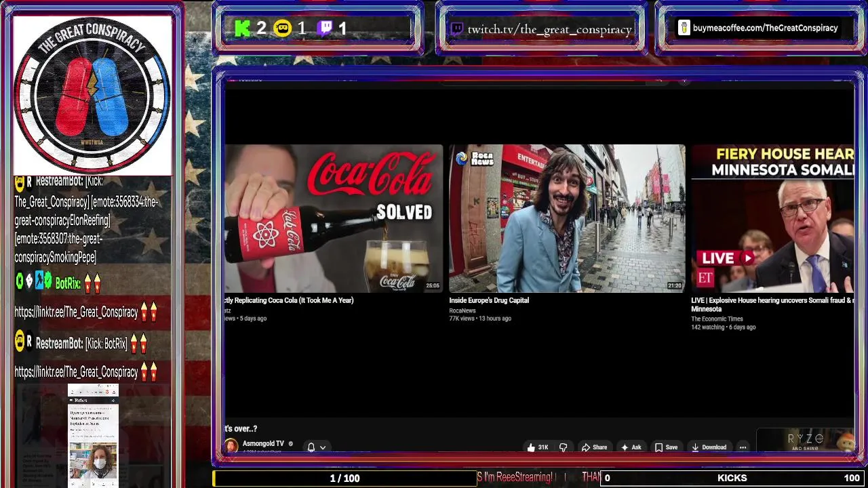Screen dimensions: 868x488
Task: Open the Ask AI button
Action: pyautogui.click(x=631, y=447)
